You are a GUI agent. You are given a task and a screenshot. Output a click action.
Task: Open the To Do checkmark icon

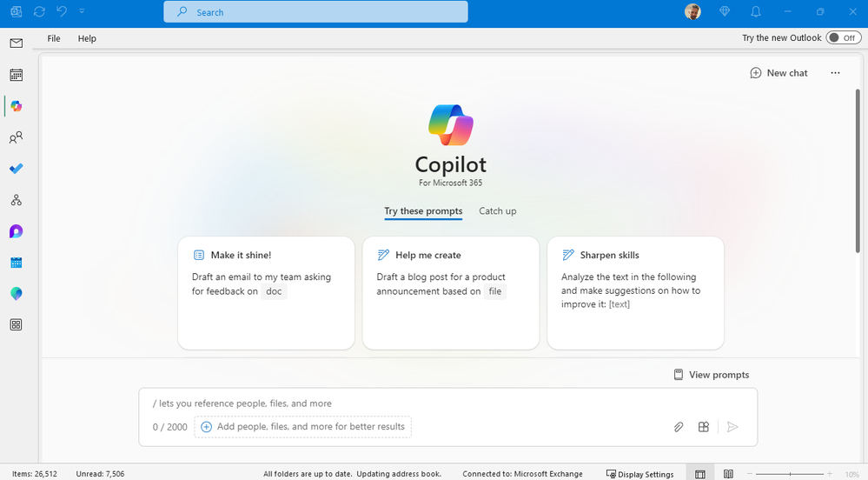point(16,169)
